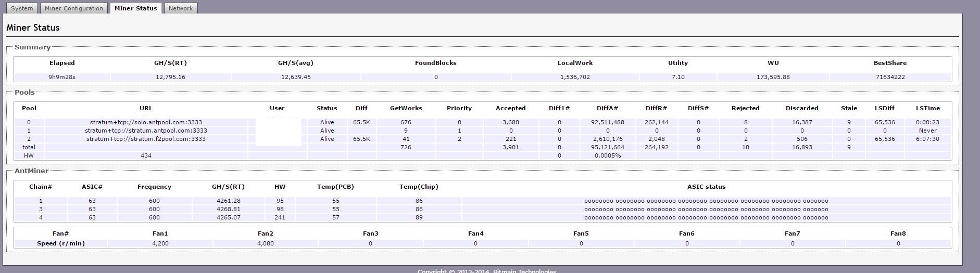Click GH/S(RT) value 12,795.16
This screenshot has height=273, width=980.
pyautogui.click(x=170, y=77)
